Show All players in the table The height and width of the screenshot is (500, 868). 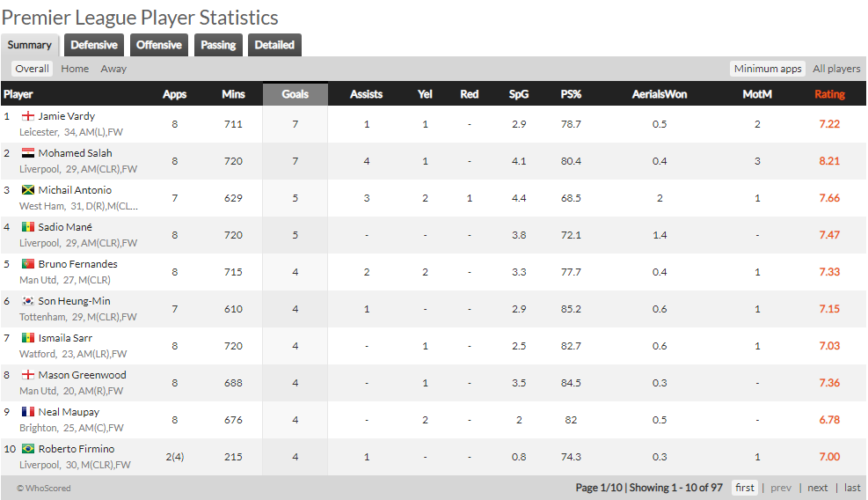coord(836,69)
